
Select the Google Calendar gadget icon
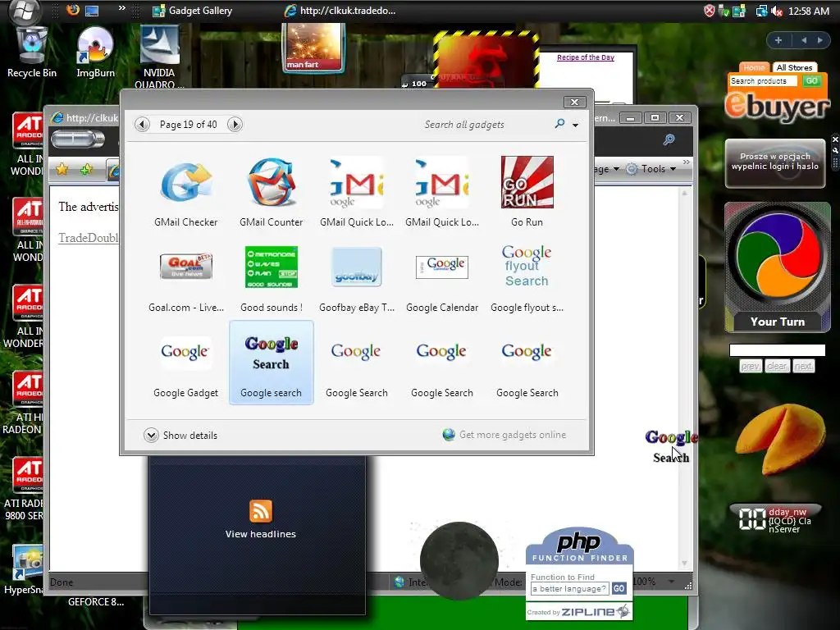tap(442, 267)
